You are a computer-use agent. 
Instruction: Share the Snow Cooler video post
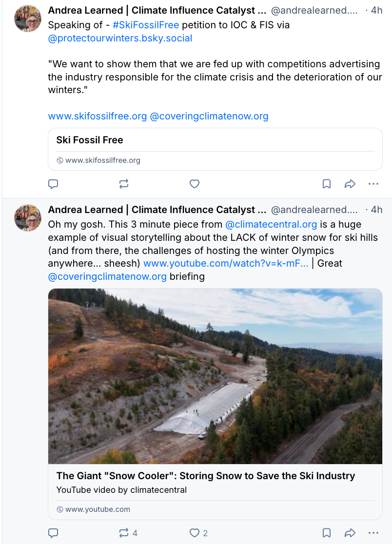[350, 533]
